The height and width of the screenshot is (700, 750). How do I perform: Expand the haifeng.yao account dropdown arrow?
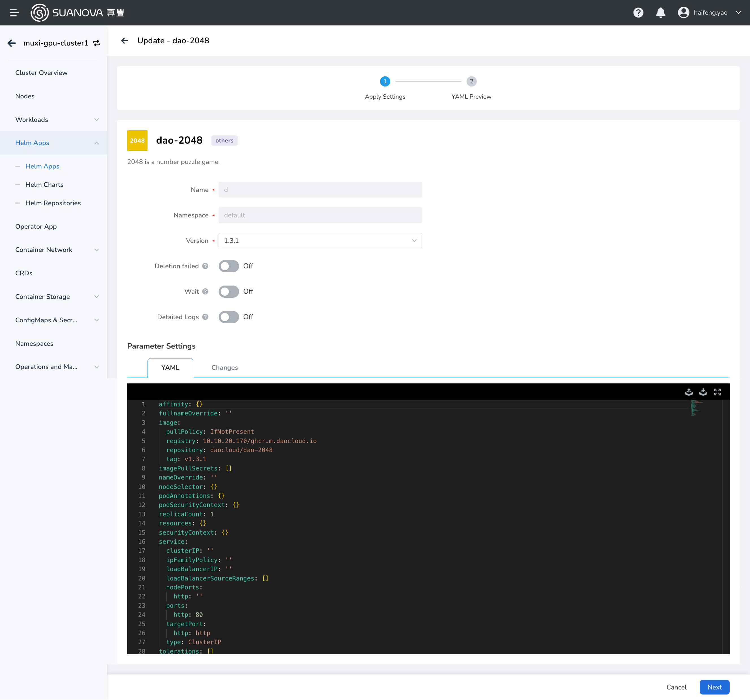pyautogui.click(x=738, y=12)
